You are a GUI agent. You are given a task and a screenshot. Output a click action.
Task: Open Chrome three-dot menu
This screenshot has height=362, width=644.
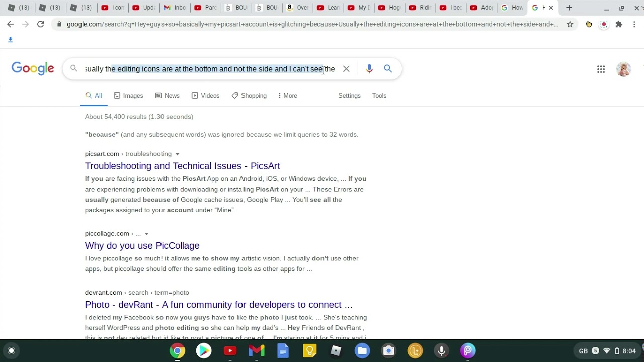tap(634, 24)
